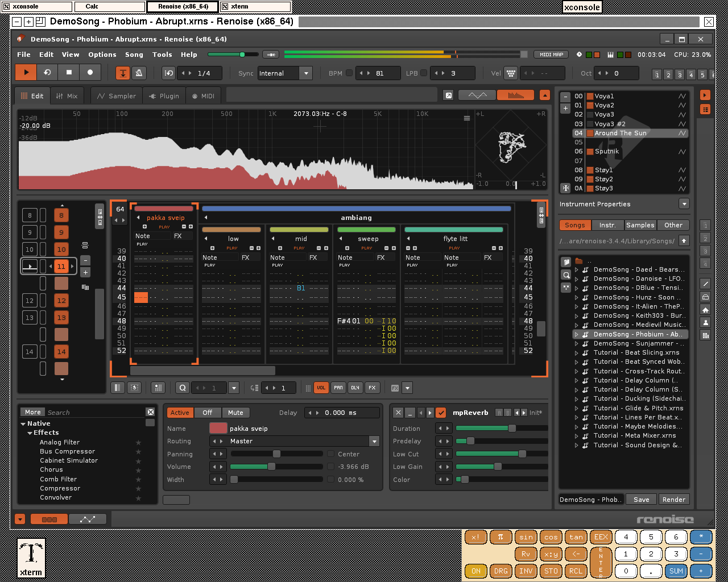The height and width of the screenshot is (582, 728).
Task: Show the scope waveform view
Action: (x=477, y=95)
